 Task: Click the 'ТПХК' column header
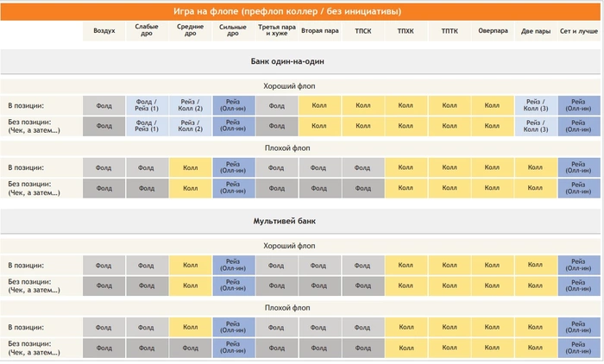[406, 31]
